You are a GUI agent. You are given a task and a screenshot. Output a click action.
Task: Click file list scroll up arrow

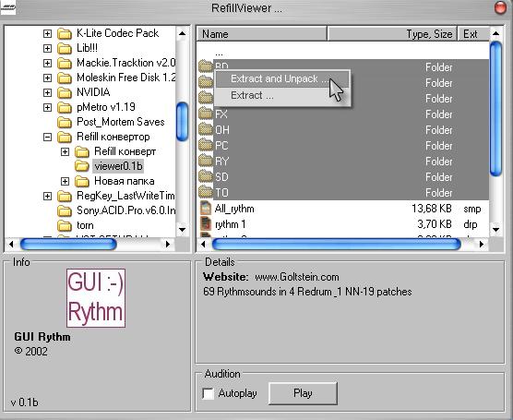496,33
